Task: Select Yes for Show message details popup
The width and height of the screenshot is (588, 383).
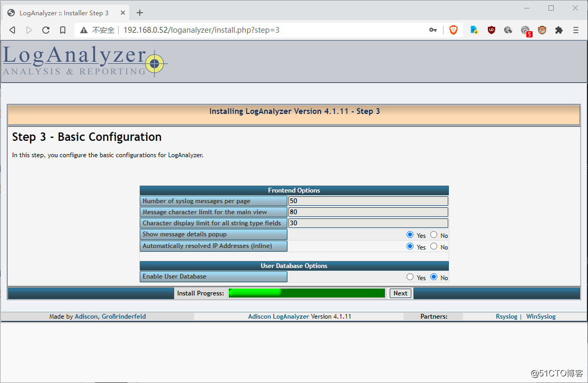Action: tap(410, 235)
